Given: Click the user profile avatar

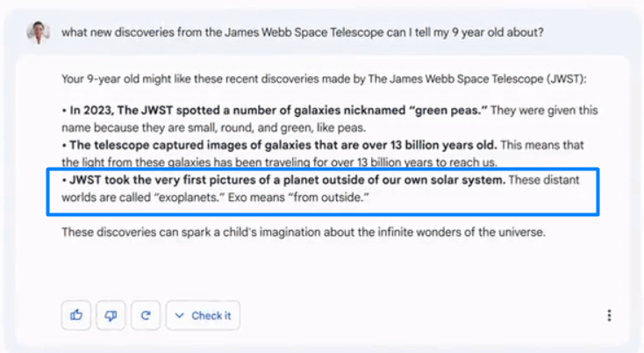Looking at the screenshot, I should pyautogui.click(x=38, y=32).
